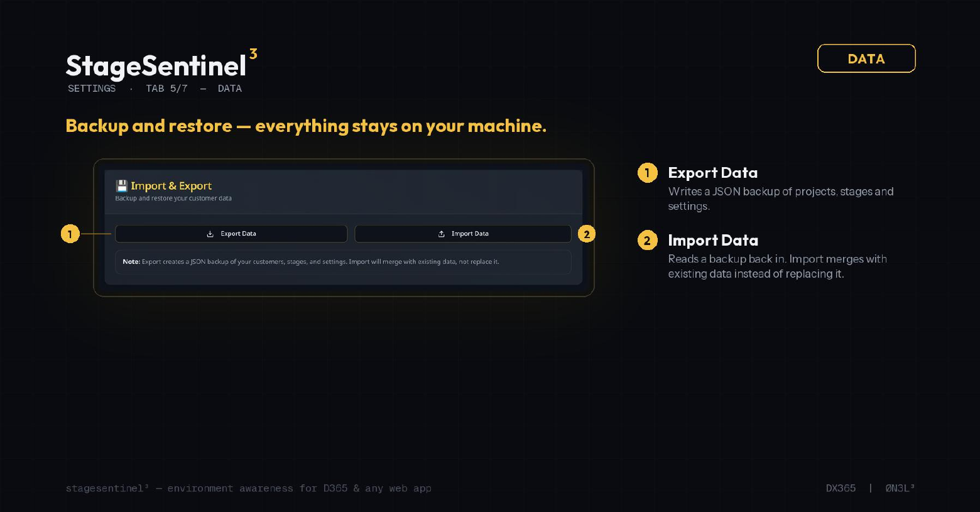Click the 'Export Data' description heading at right
The width and height of the screenshot is (980, 512).
[x=712, y=173]
